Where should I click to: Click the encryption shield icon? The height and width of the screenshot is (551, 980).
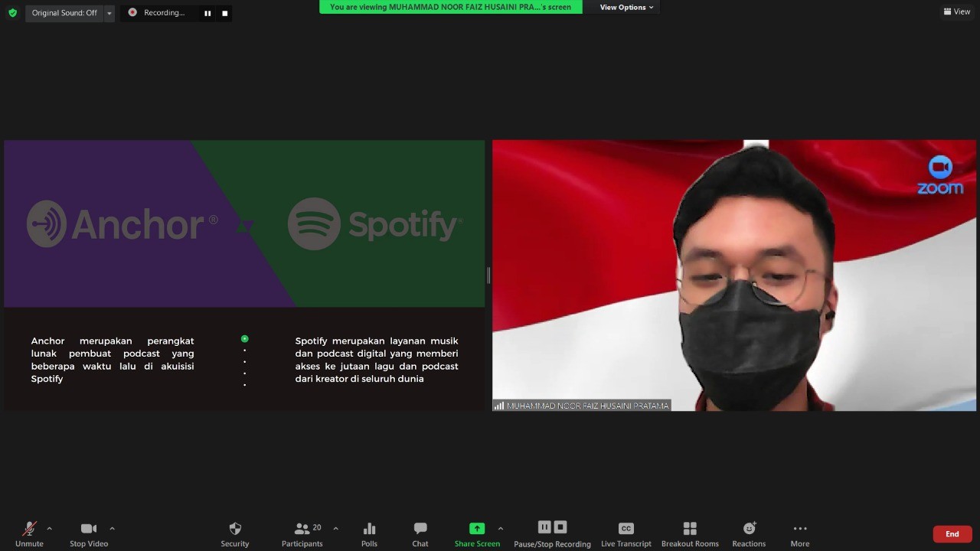12,12
